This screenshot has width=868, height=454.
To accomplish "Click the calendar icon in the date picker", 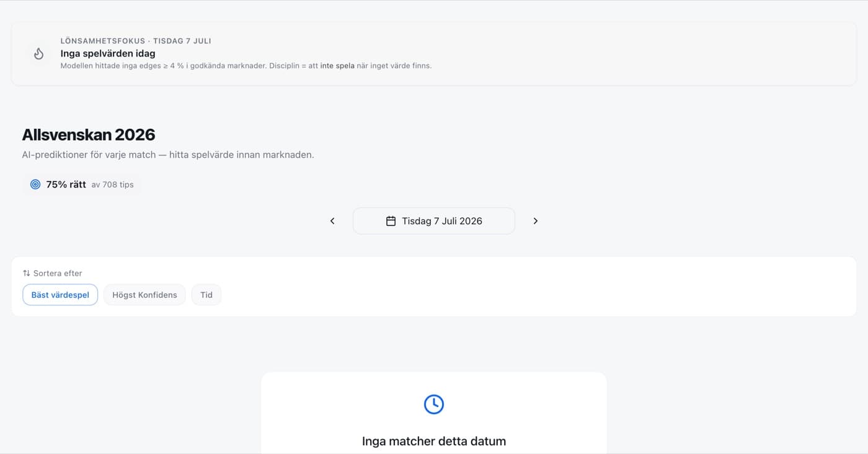I will 391,221.
